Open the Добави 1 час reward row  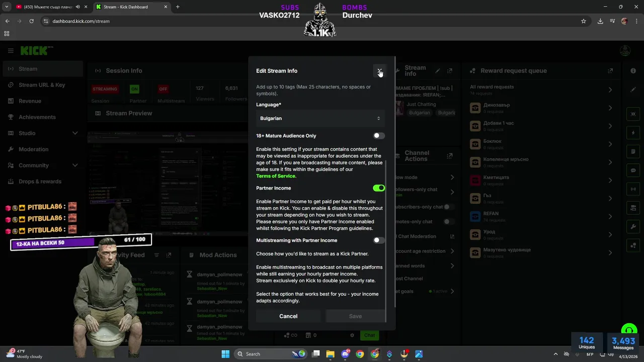542,126
